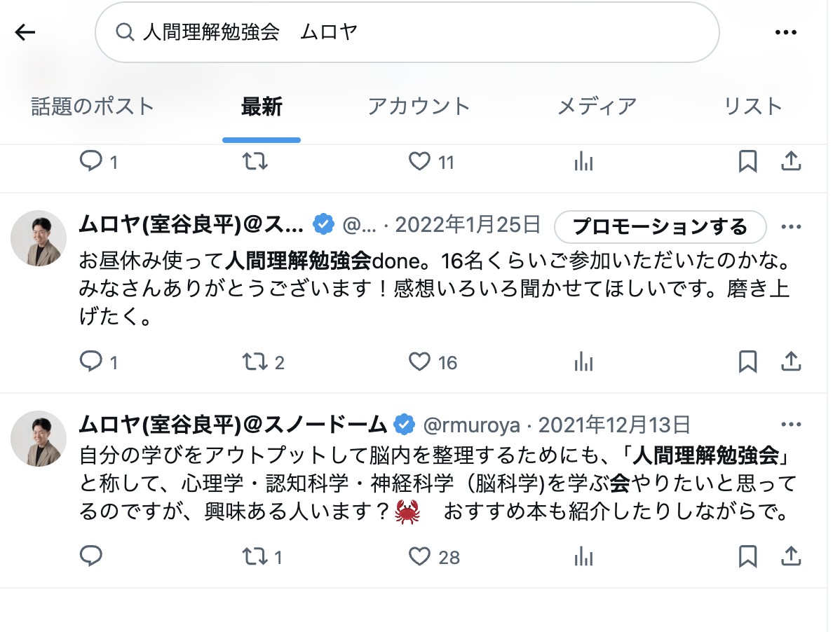Click the search magnifier icon
Viewport: 840px width, 632px height.
point(123,32)
